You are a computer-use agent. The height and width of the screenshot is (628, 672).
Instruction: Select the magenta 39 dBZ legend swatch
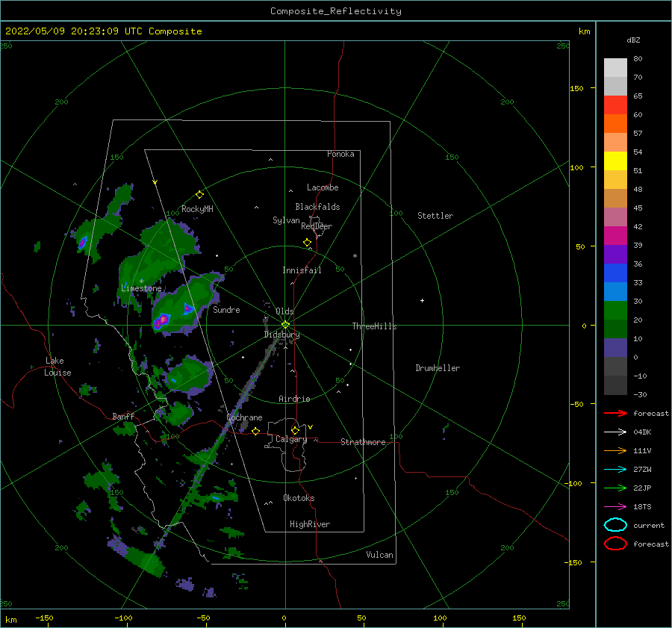pos(615,235)
